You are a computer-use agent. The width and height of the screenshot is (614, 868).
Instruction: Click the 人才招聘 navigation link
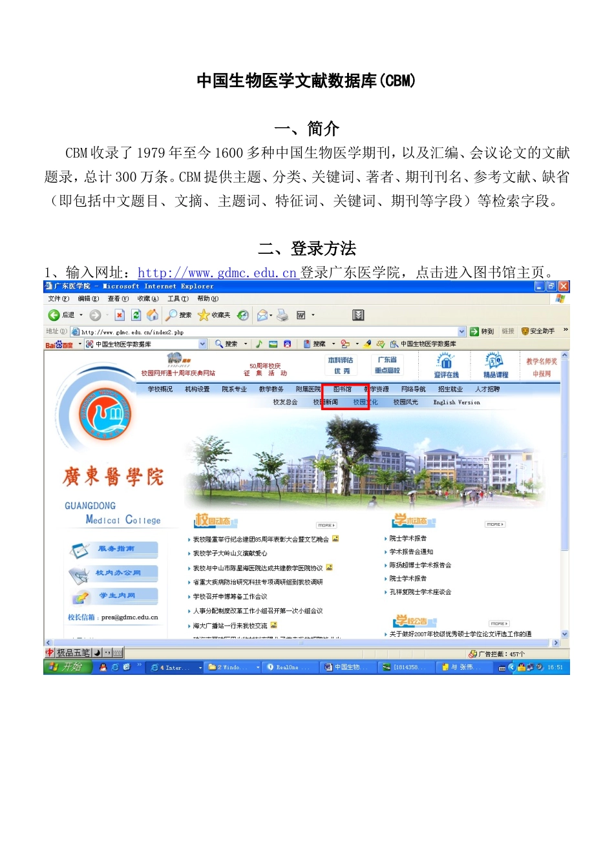(487, 389)
